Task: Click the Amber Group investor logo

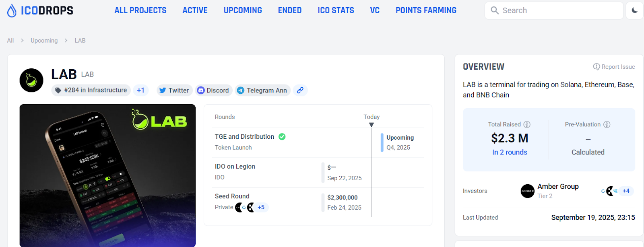Action: coord(527,191)
